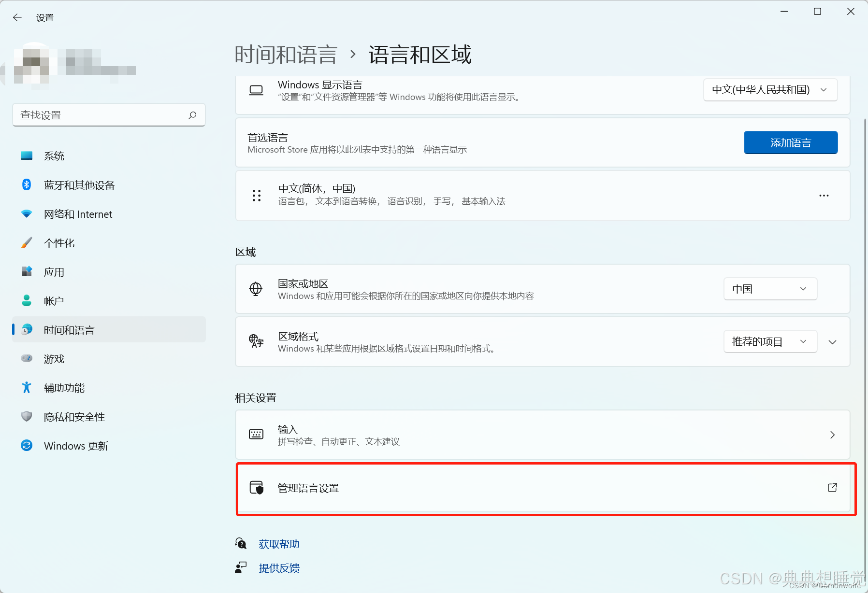
Task: Maximize the Settings window
Action: pos(817,12)
